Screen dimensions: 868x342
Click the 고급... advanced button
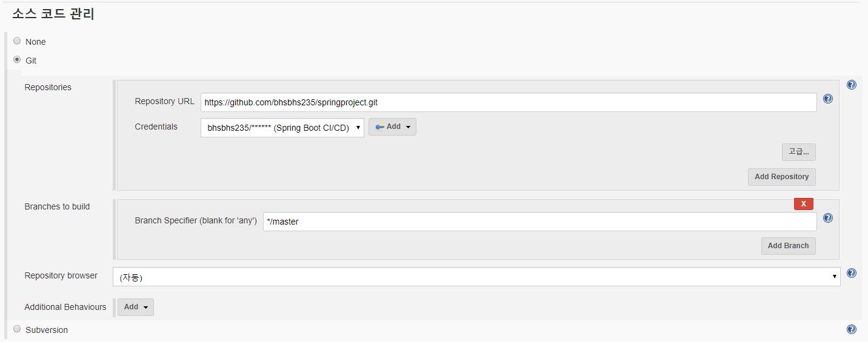(x=798, y=152)
